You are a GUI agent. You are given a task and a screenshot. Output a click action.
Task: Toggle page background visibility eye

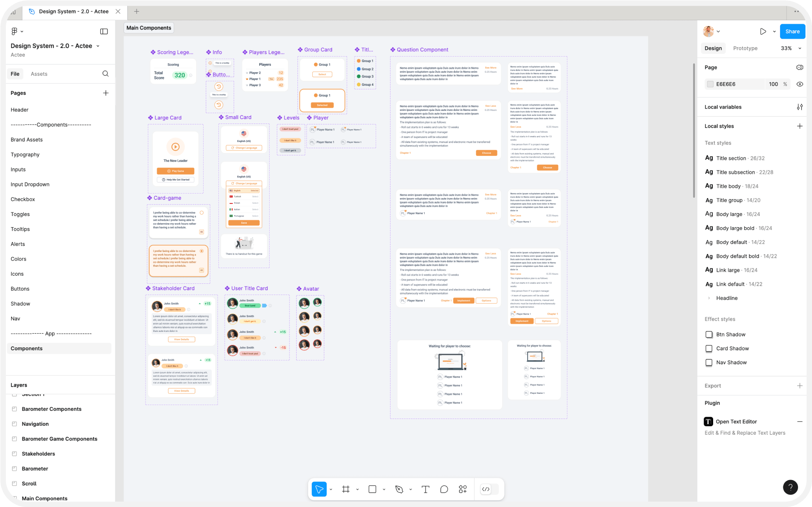coord(800,84)
